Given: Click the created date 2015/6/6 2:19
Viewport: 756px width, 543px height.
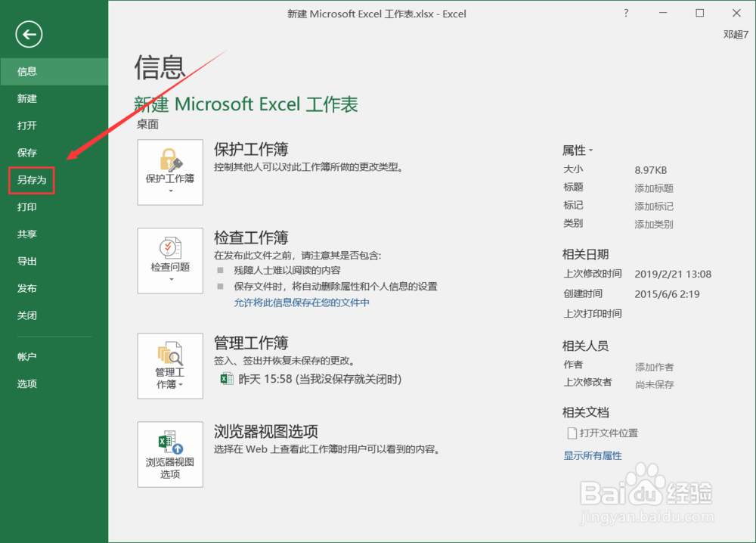Looking at the screenshot, I should [x=667, y=294].
